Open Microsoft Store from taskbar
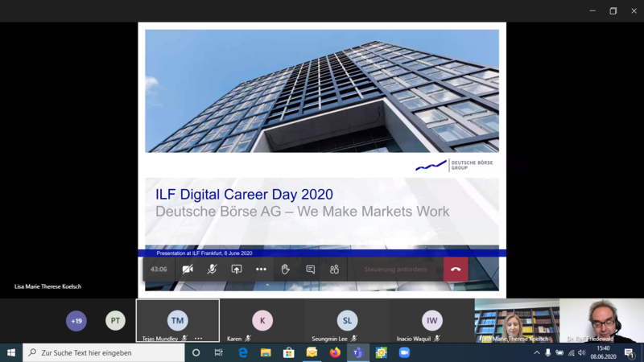 tap(289, 352)
